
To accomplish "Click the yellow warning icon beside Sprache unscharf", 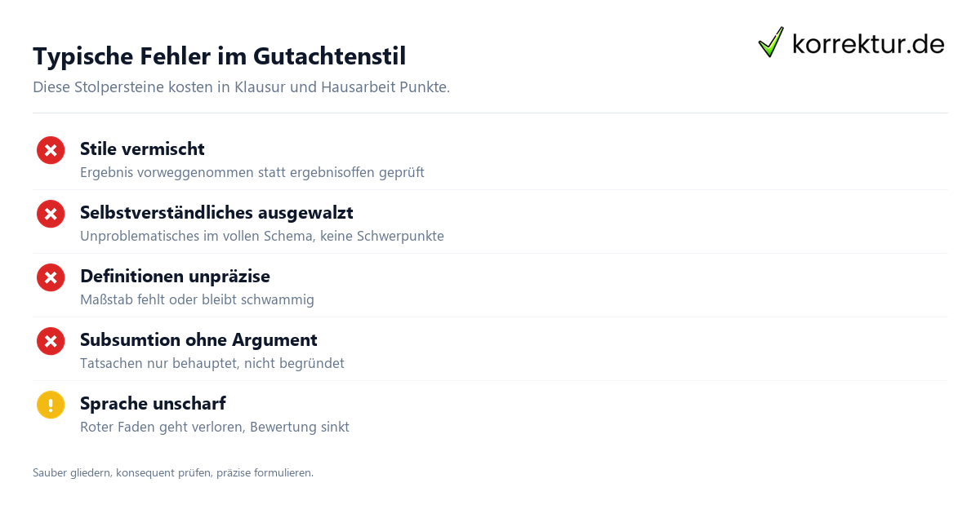I will coord(51,405).
